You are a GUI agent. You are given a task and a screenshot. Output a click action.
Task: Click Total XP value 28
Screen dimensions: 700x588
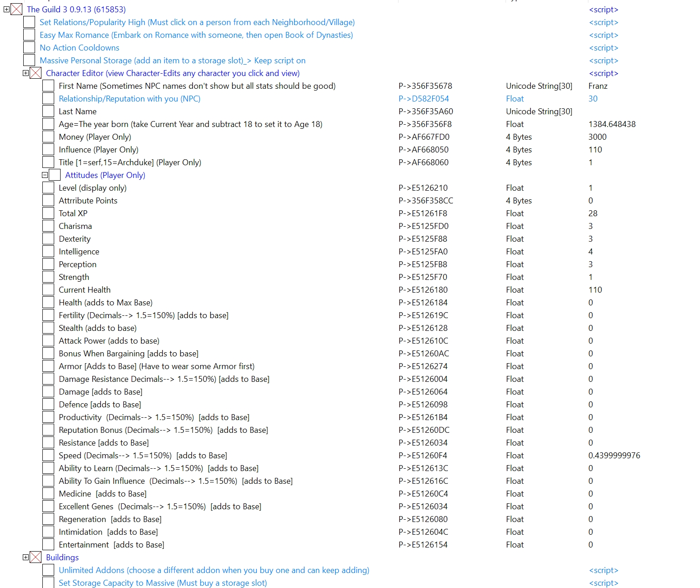pos(593,213)
